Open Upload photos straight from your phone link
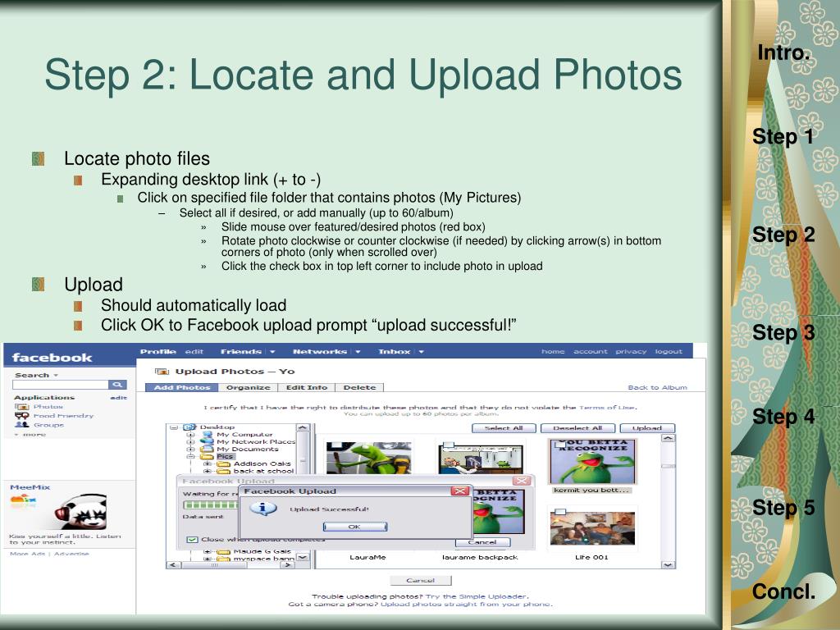The image size is (840, 630). [466, 605]
